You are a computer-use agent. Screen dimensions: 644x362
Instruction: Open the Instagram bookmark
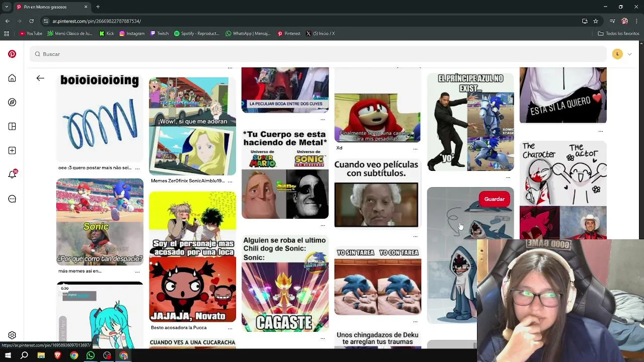click(x=132, y=34)
